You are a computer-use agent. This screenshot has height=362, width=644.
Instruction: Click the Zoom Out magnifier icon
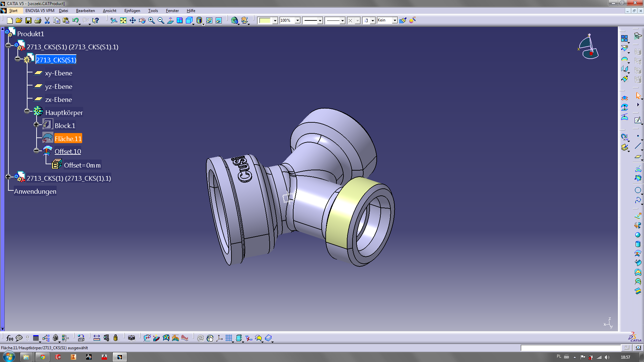[x=161, y=20]
